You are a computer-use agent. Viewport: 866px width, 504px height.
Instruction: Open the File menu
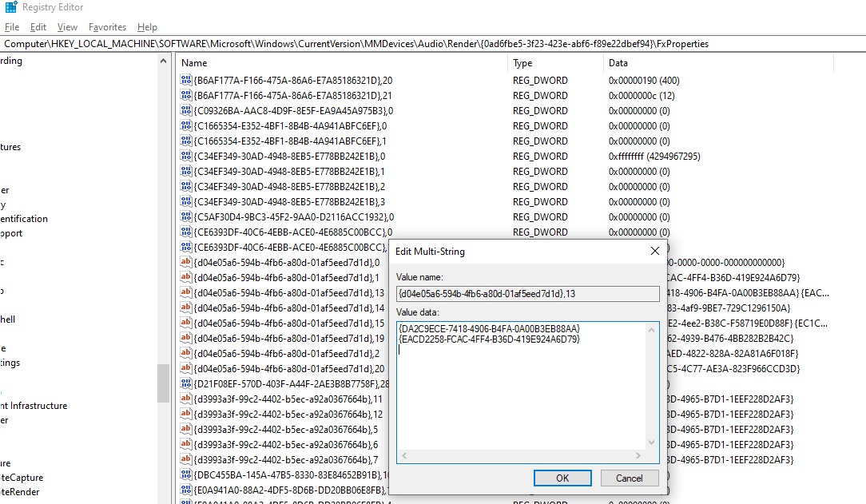point(12,27)
